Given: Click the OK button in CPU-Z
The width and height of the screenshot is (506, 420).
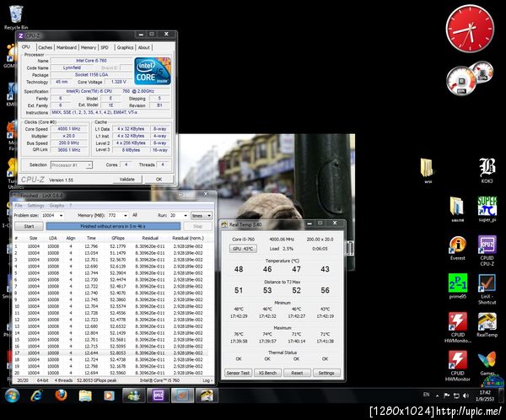Looking at the screenshot, I should [159, 180].
